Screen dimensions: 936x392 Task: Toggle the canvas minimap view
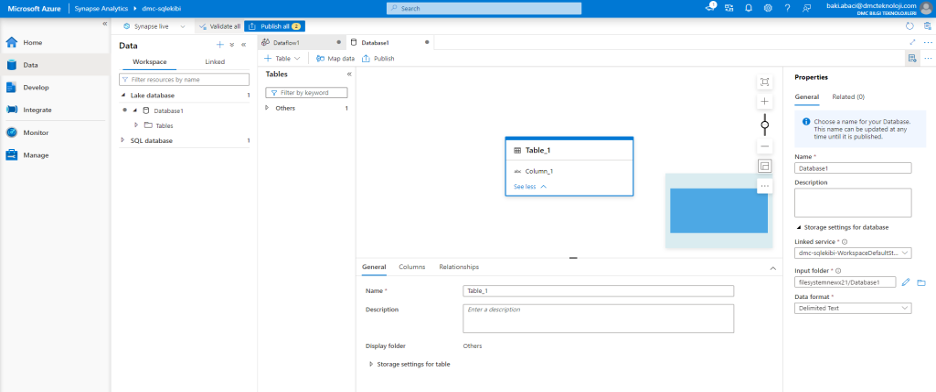(x=764, y=166)
